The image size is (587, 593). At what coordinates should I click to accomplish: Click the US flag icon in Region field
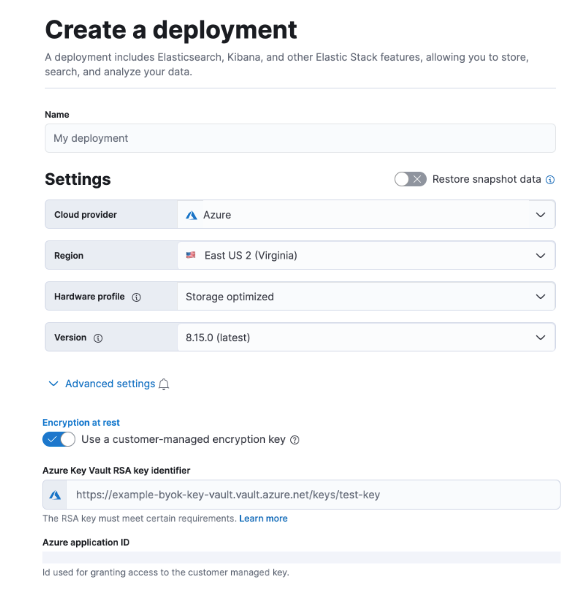coord(191,255)
